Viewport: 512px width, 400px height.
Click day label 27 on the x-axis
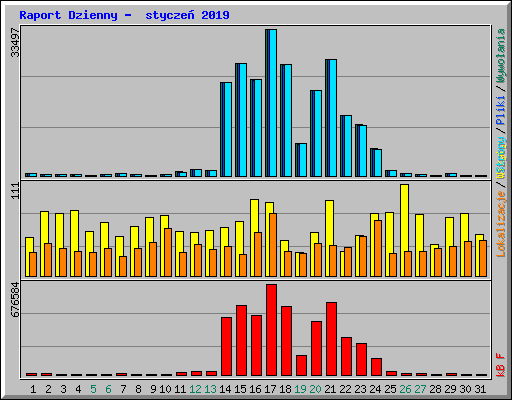click(x=420, y=389)
